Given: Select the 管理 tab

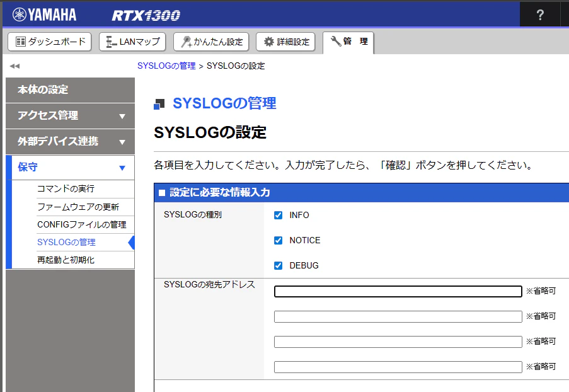Looking at the screenshot, I should (348, 43).
